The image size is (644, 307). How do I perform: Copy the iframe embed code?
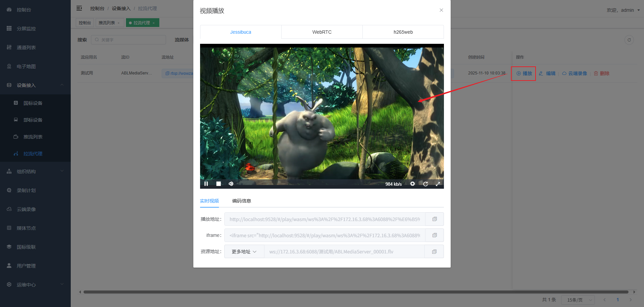(434, 235)
